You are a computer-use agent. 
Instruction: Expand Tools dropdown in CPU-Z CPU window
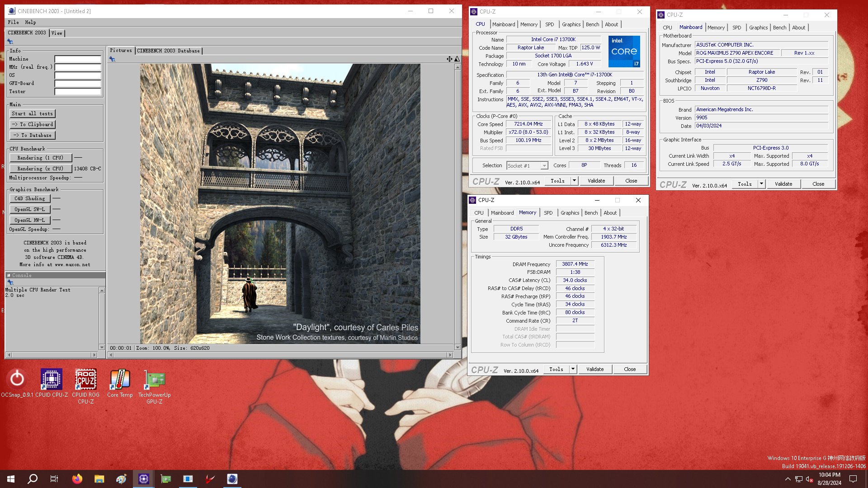574,181
